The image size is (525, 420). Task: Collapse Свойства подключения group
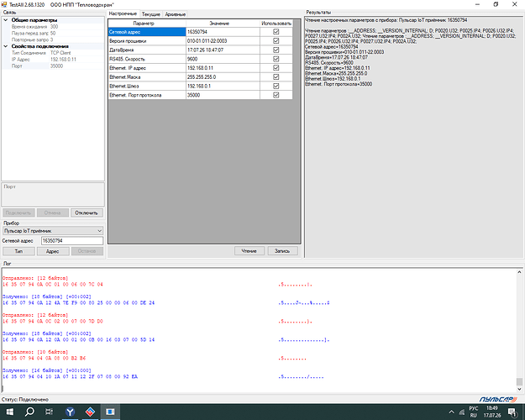coord(6,46)
